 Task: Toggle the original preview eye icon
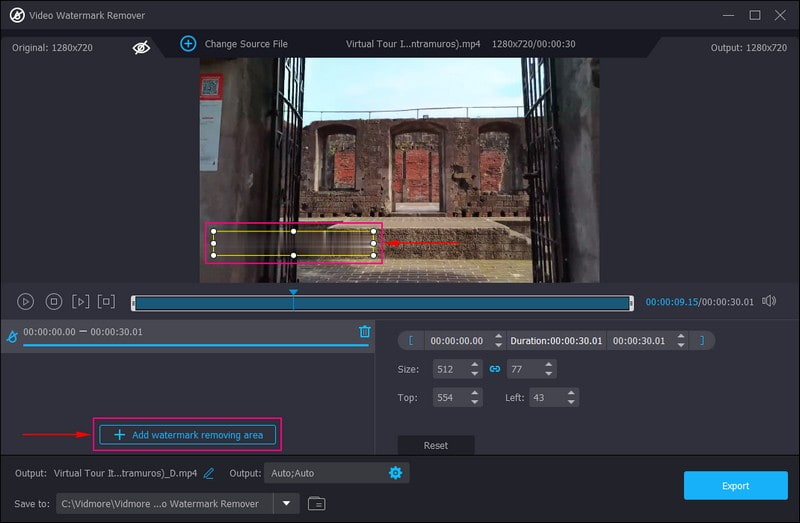pos(141,47)
